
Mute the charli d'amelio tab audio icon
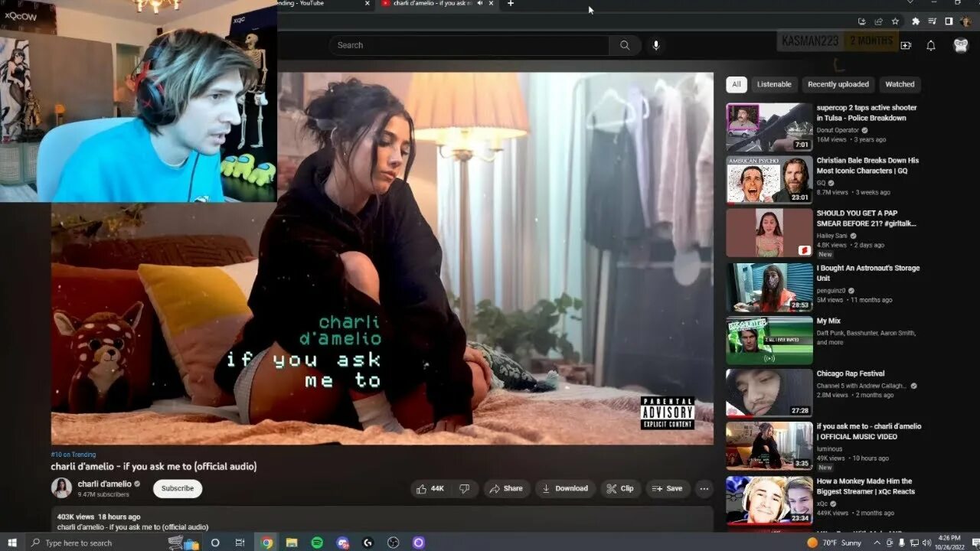point(480,3)
